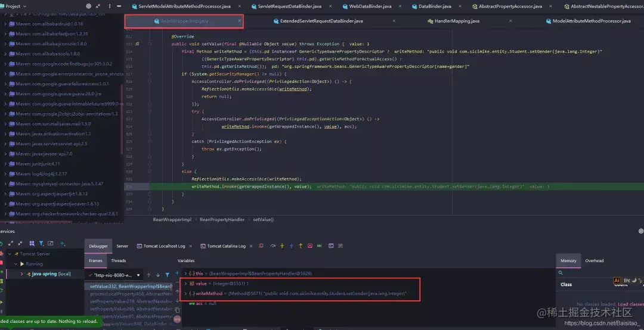The height and width of the screenshot is (330, 644).
Task: Click the Group By services icon
Action: click(32, 244)
